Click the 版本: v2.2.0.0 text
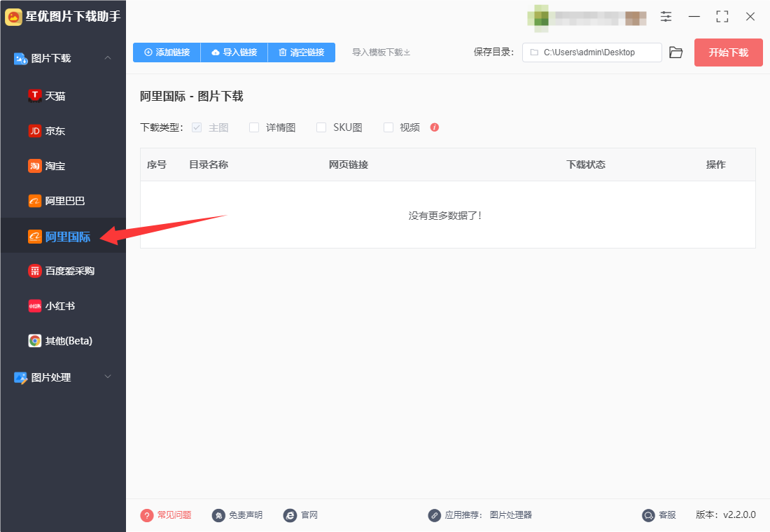Screen dimensions: 770x532 pos(726,514)
